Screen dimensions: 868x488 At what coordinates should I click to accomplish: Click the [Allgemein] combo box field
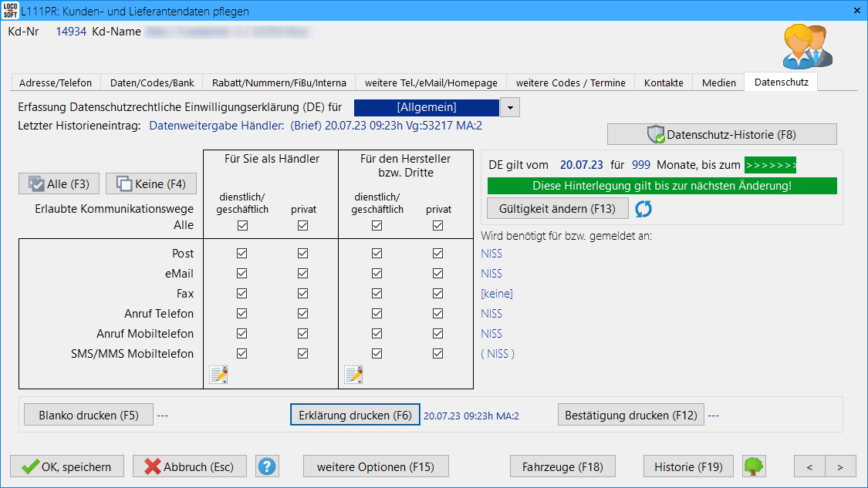(x=427, y=108)
